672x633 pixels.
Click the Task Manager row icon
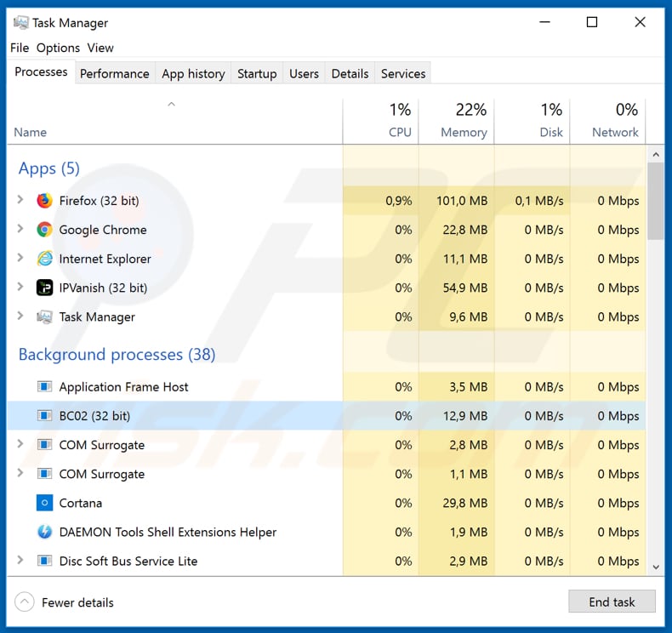pyautogui.click(x=44, y=316)
